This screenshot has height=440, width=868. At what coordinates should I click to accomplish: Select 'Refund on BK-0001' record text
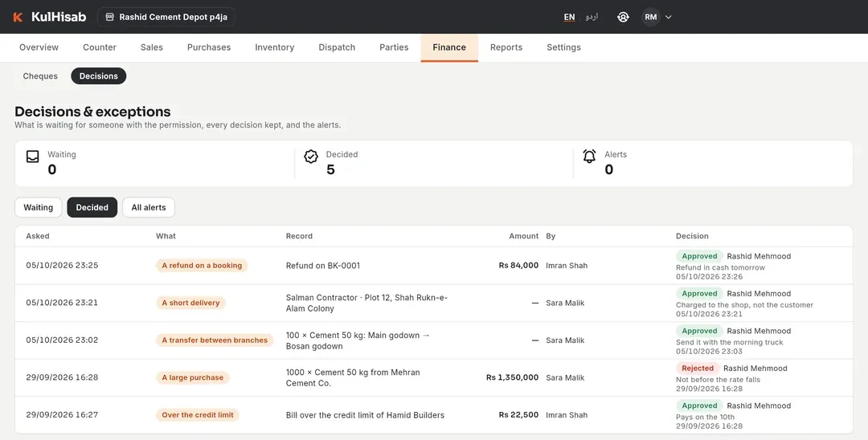click(323, 265)
